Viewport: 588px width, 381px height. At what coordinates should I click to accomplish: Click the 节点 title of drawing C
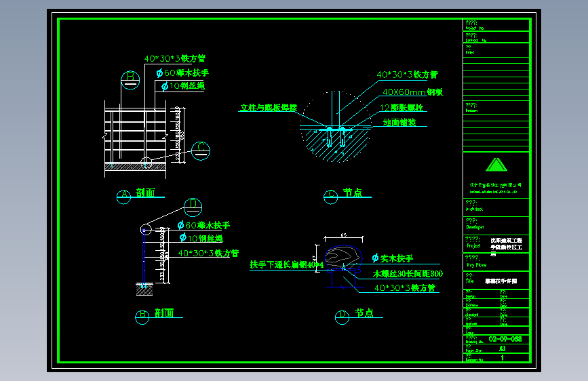pyautogui.click(x=353, y=193)
